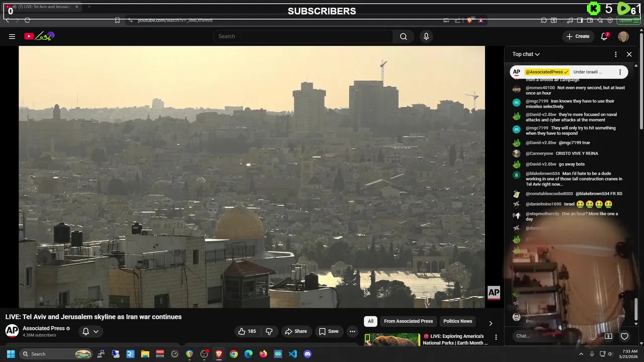Open National Parks live video thumbnail
Screen dimensions: 644x362
coord(392,340)
